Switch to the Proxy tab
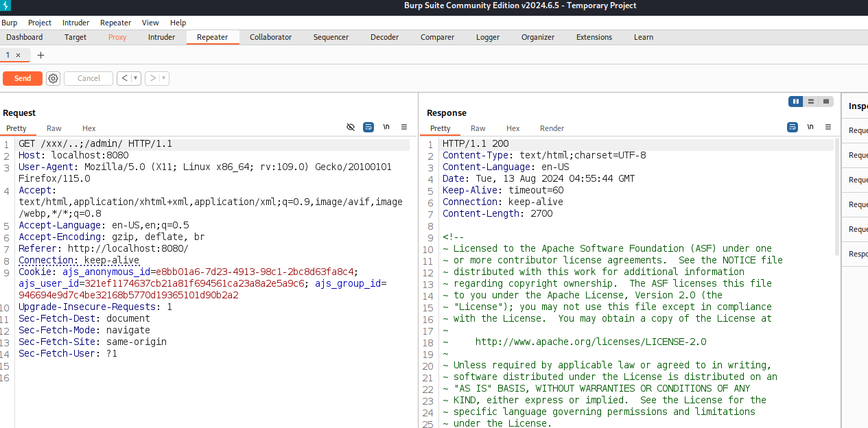The image size is (868, 428). coord(117,37)
